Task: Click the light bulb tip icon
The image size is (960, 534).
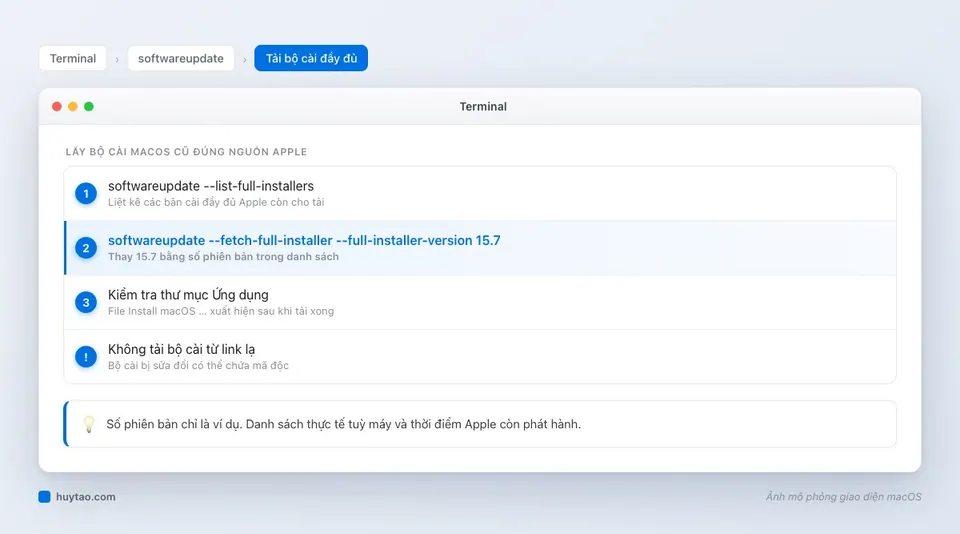Action: click(89, 424)
